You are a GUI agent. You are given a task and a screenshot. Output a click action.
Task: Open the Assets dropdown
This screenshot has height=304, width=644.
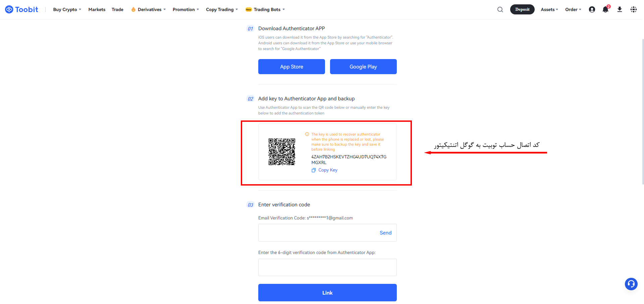click(549, 9)
